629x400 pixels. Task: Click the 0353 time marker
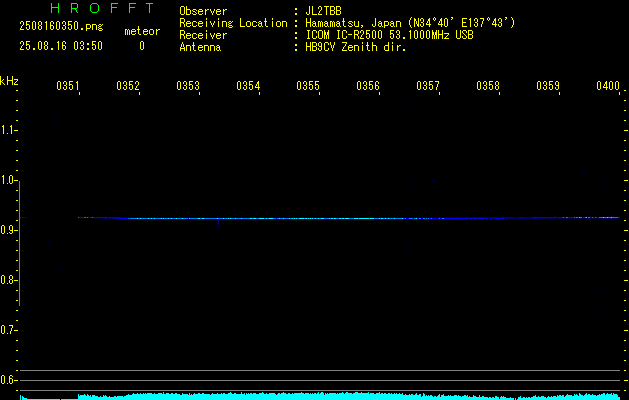pos(188,86)
